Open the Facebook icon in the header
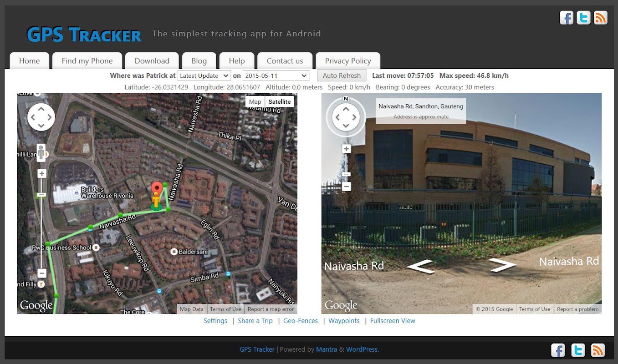 tap(566, 18)
